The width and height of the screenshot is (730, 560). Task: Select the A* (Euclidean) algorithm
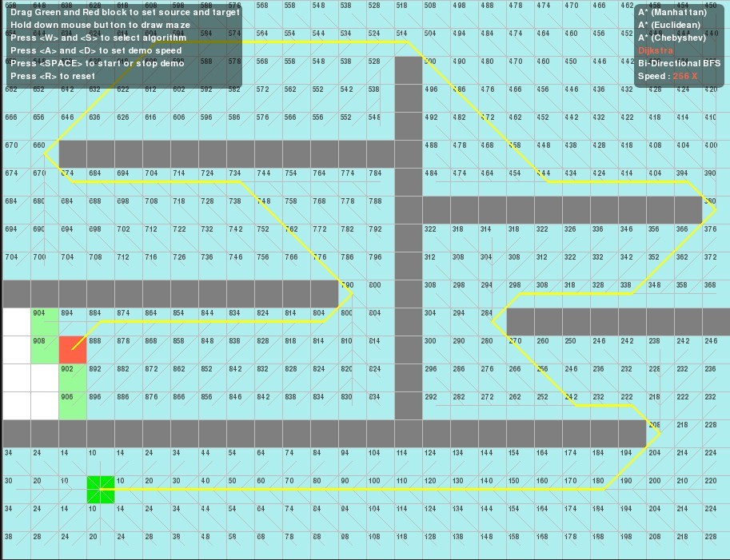(x=669, y=25)
